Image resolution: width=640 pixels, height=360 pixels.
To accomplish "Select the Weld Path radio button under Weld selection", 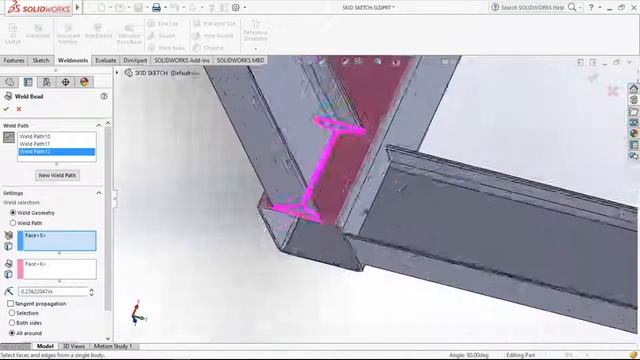I will (x=13, y=223).
